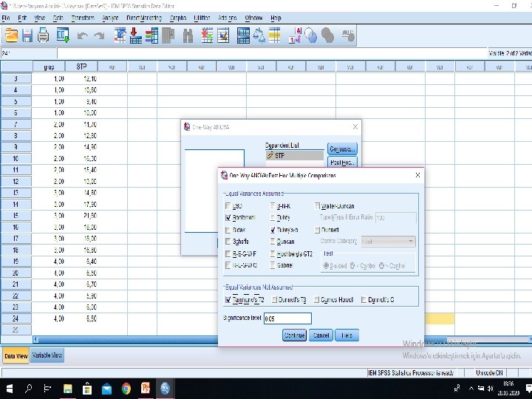Check the Scheffe option
Viewport: 532px width, 399px height.
228,242
